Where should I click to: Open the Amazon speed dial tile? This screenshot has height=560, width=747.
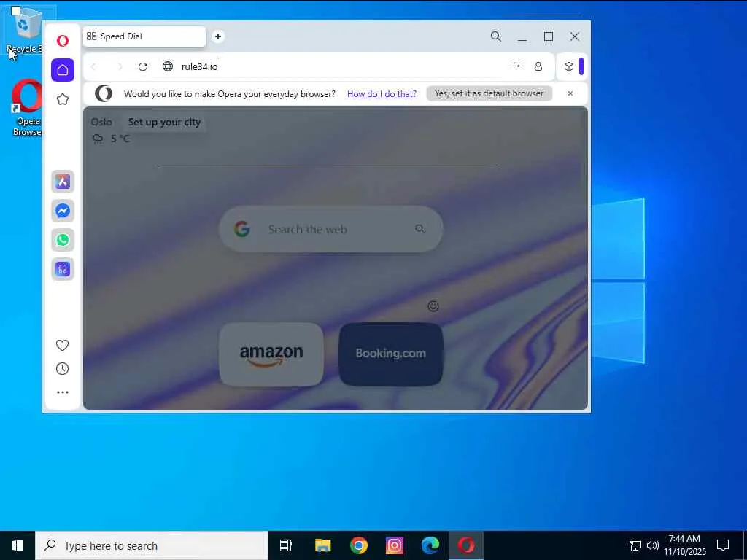pyautogui.click(x=271, y=354)
